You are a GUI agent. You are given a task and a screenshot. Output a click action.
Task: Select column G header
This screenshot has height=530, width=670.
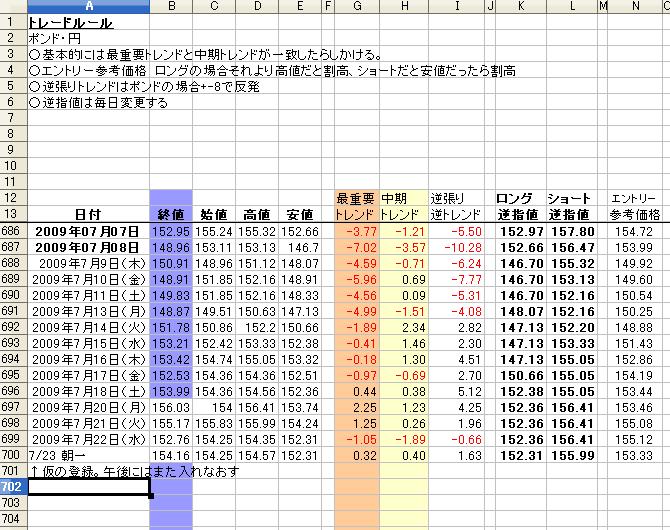[355, 7]
